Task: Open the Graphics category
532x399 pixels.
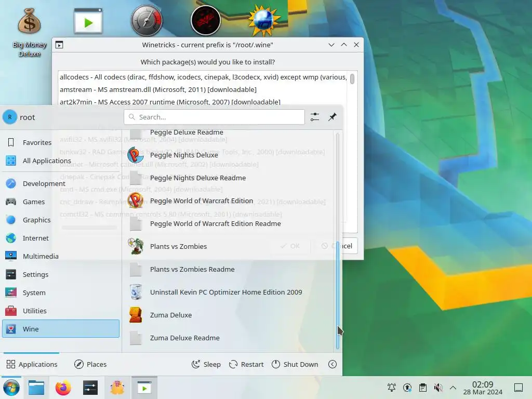Action: (61, 220)
